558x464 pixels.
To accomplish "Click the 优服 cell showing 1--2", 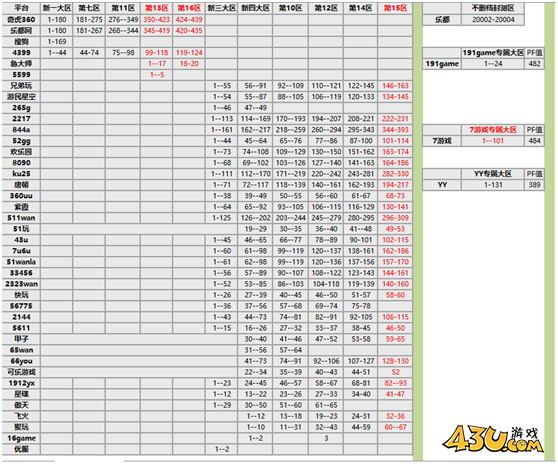I will tap(221, 449).
